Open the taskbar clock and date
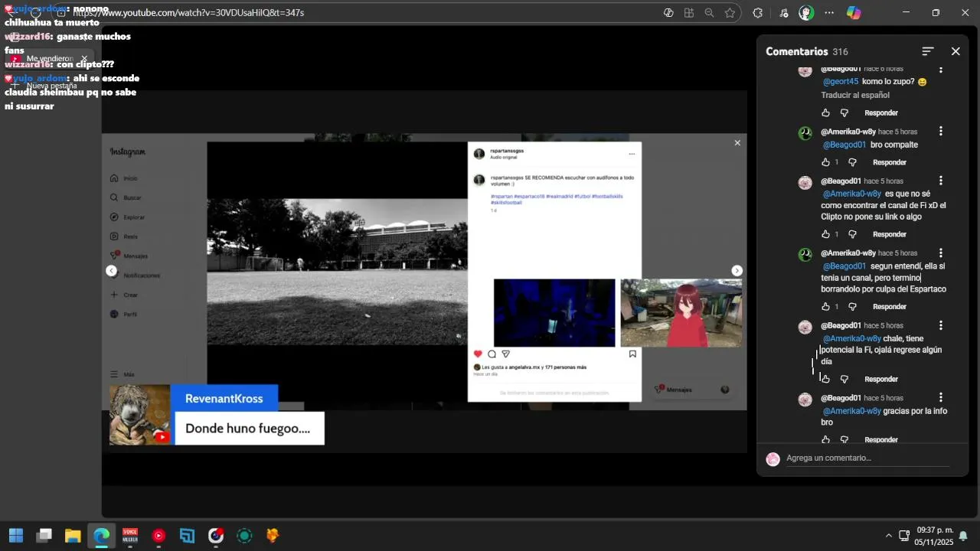Viewport: 980px width, 551px height. [935, 536]
